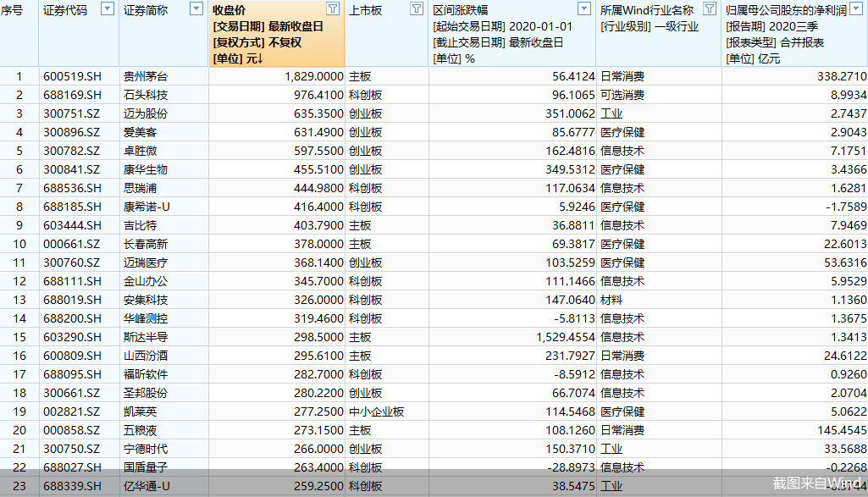Open the 工业 link in 宁德时代 row
The image size is (868, 497).
611,449
